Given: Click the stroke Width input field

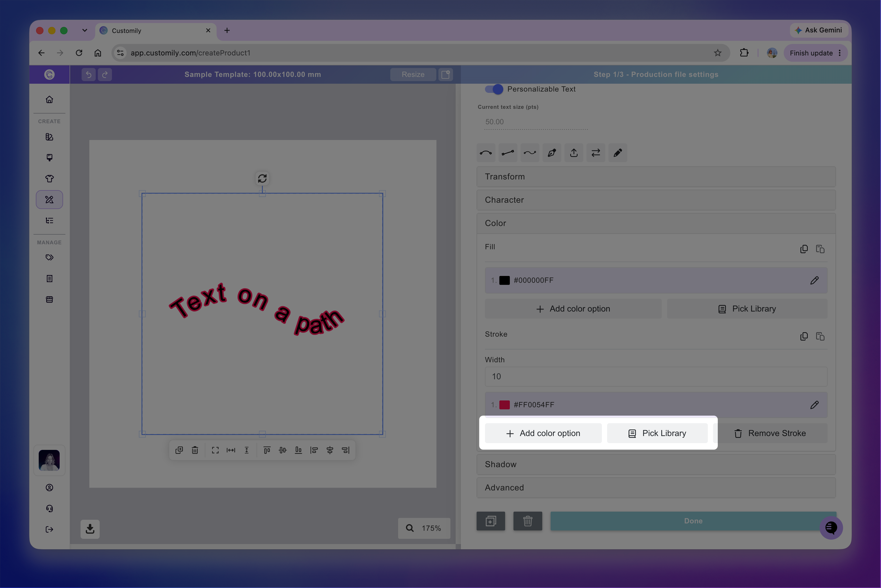Looking at the screenshot, I should (x=656, y=376).
